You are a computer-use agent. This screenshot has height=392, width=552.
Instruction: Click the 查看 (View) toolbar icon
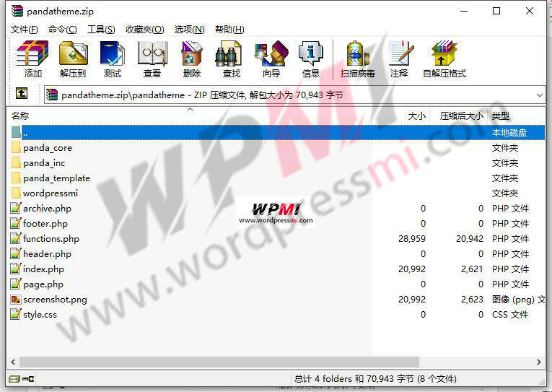(x=152, y=58)
